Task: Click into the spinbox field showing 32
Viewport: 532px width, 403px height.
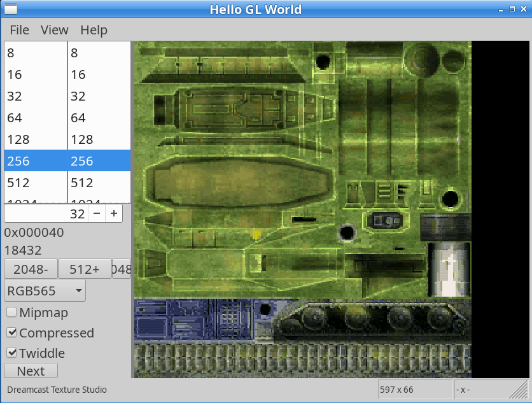Action: 46,213
